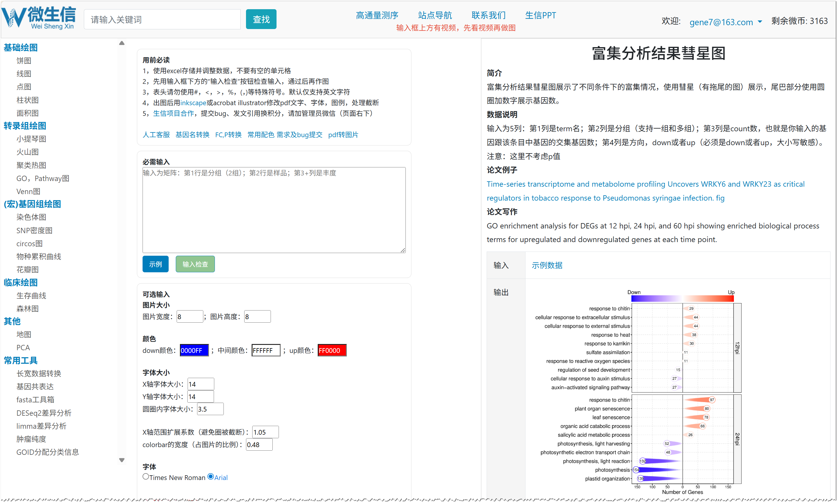The width and height of the screenshot is (837, 504).
Task: Pick the down color swatch 0000FF
Action: [194, 351]
